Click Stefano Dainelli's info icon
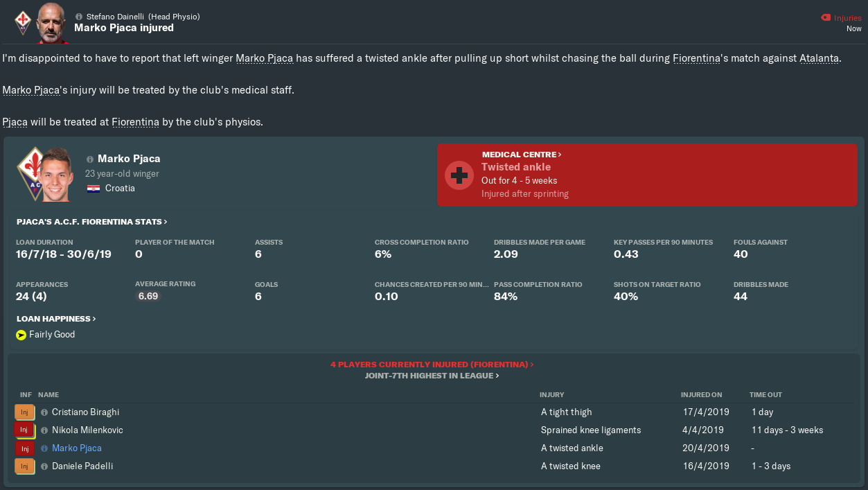Viewport: 868px width, 490px height. (78, 16)
